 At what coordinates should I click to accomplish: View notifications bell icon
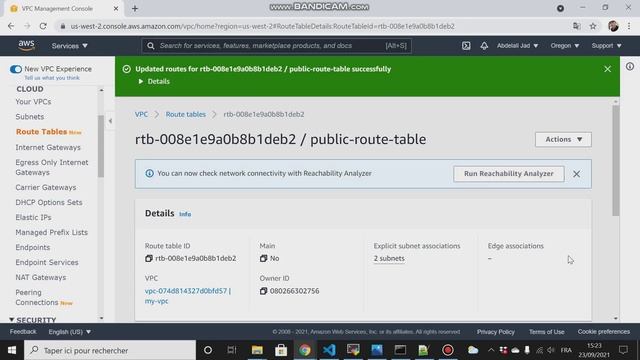pos(484,46)
